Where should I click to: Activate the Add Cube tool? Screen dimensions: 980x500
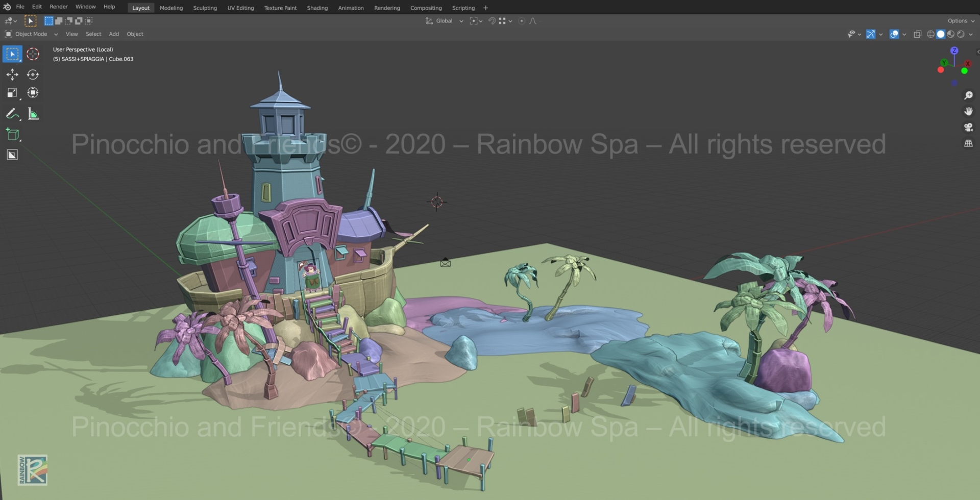click(12, 135)
